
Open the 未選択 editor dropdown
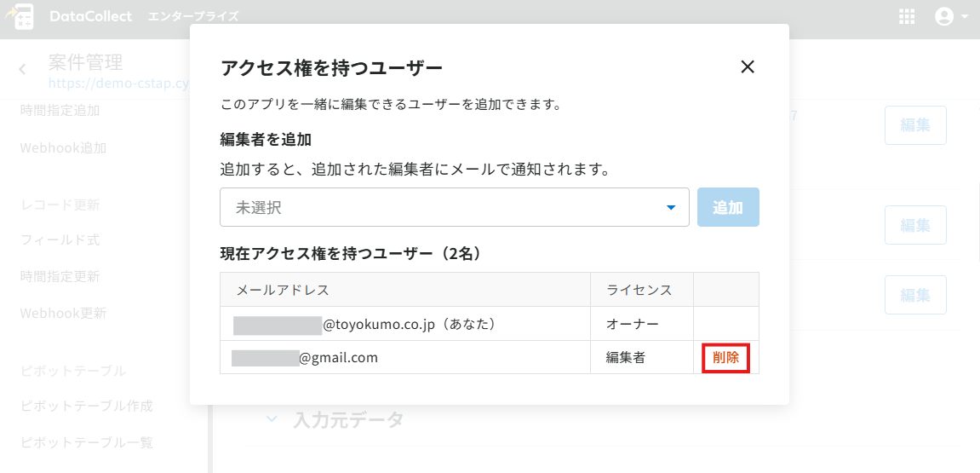[x=455, y=207]
